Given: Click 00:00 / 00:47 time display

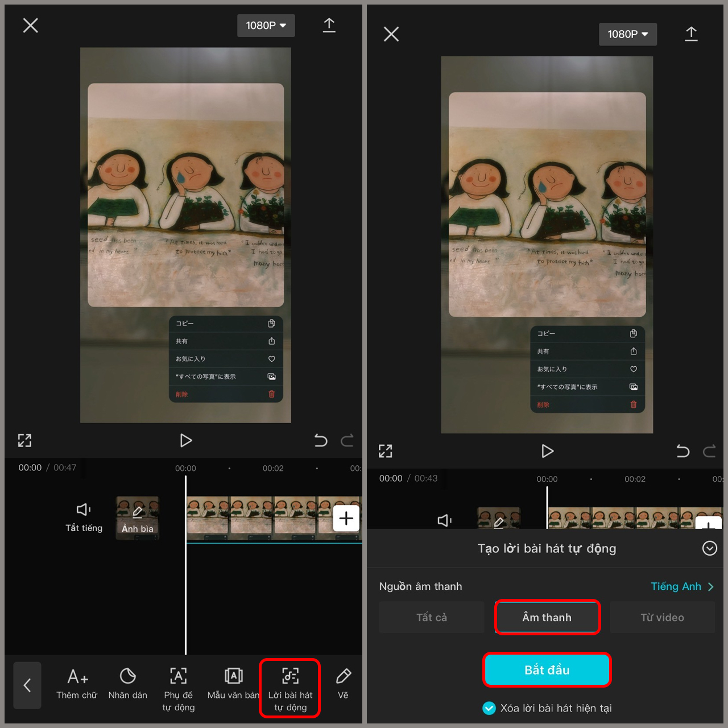Looking at the screenshot, I should (47, 468).
